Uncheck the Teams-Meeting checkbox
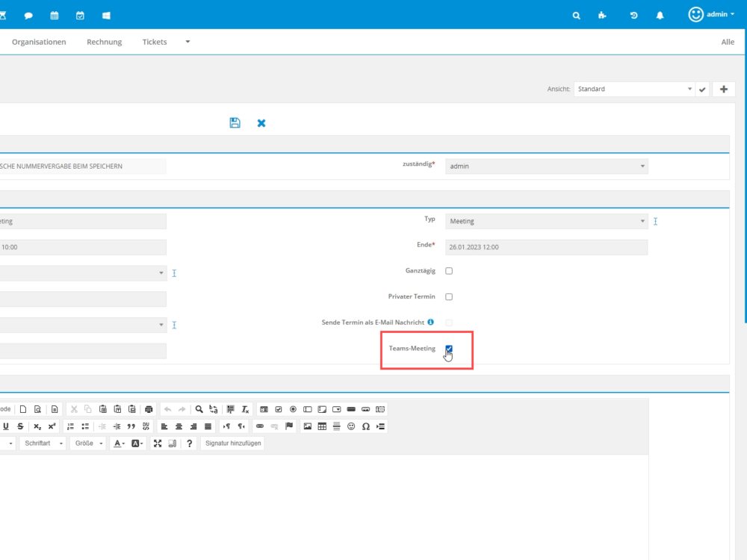This screenshot has width=747, height=560. 449,349
